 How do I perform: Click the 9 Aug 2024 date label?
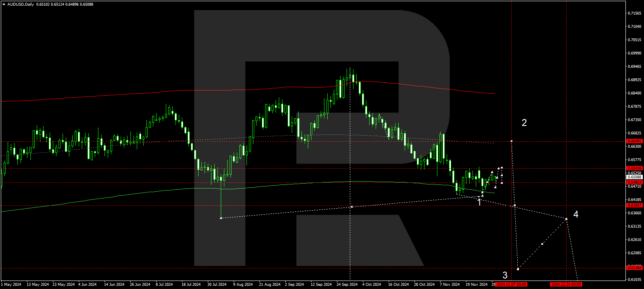click(x=243, y=285)
